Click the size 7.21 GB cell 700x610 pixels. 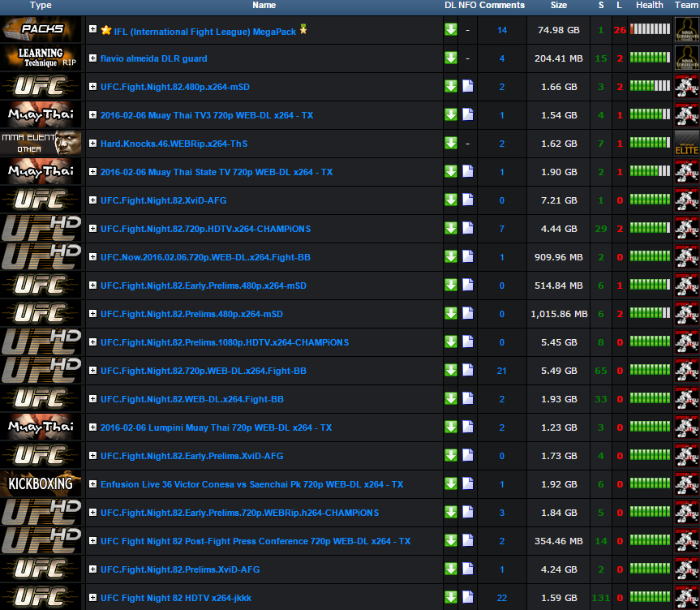tap(559, 200)
